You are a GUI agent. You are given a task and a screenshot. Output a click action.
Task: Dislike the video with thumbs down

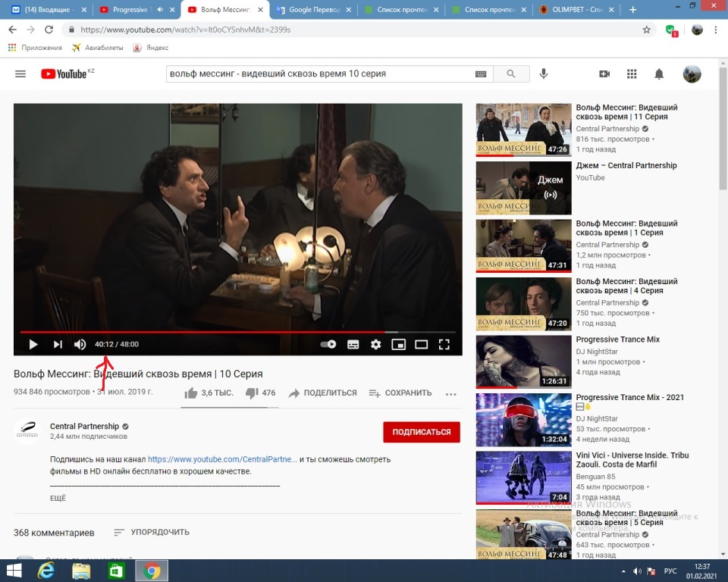click(x=252, y=393)
